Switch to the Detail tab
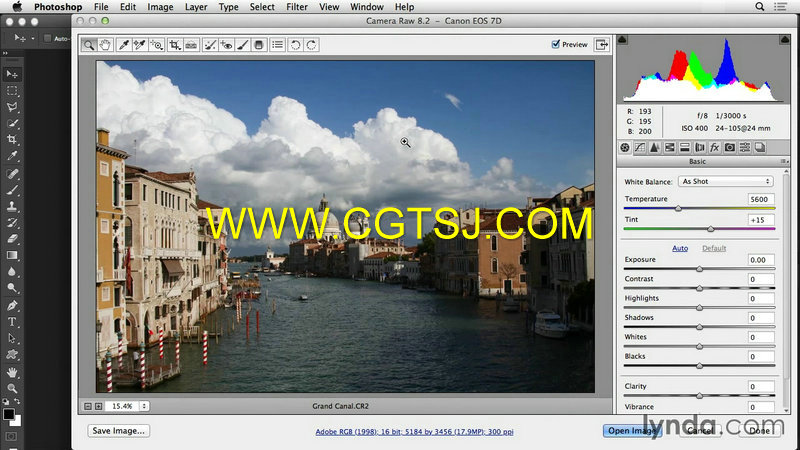The image size is (800, 450). (x=655, y=147)
